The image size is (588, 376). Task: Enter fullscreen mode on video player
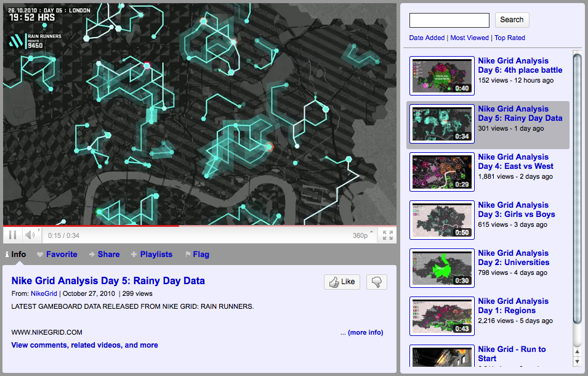[x=388, y=235]
